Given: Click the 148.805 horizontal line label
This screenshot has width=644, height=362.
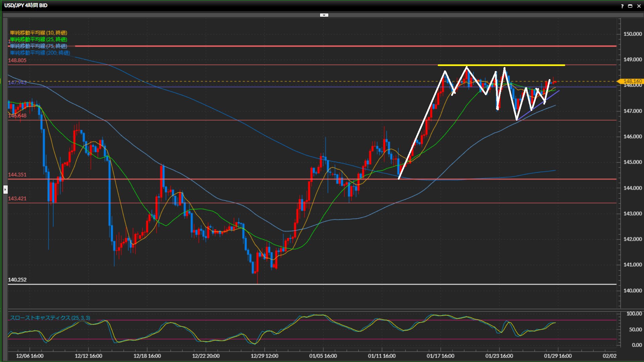Looking at the screenshot, I should 17,60.
